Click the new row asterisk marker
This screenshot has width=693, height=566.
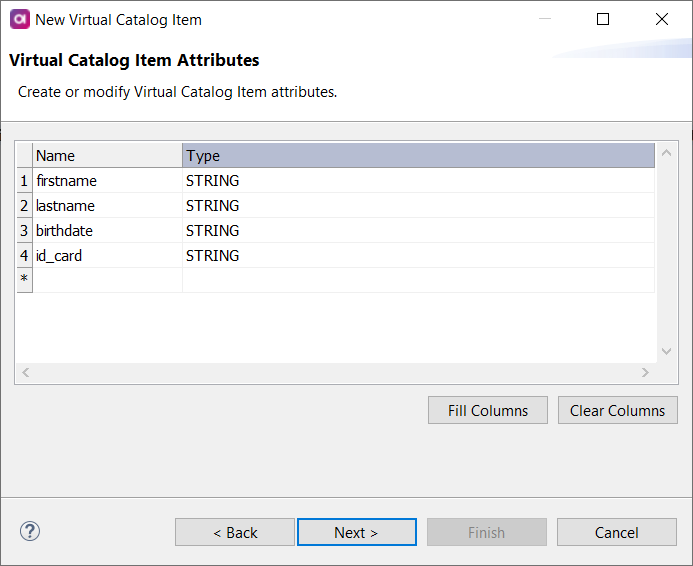tap(24, 280)
